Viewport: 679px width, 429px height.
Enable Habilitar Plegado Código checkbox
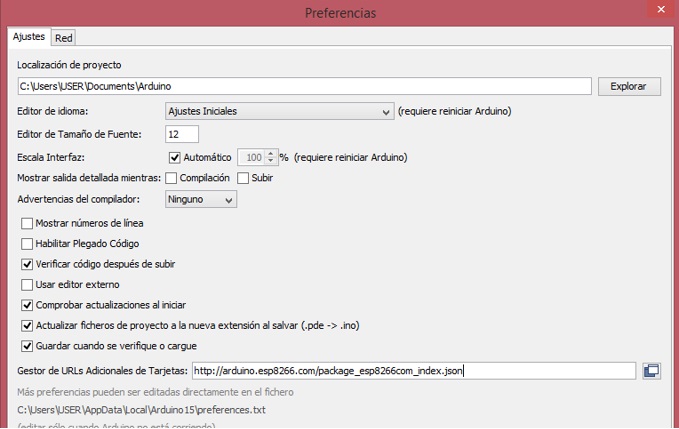tap(27, 243)
